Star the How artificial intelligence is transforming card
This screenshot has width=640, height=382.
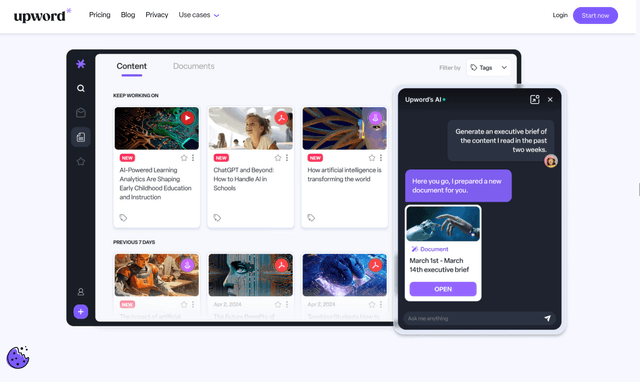[x=372, y=158]
